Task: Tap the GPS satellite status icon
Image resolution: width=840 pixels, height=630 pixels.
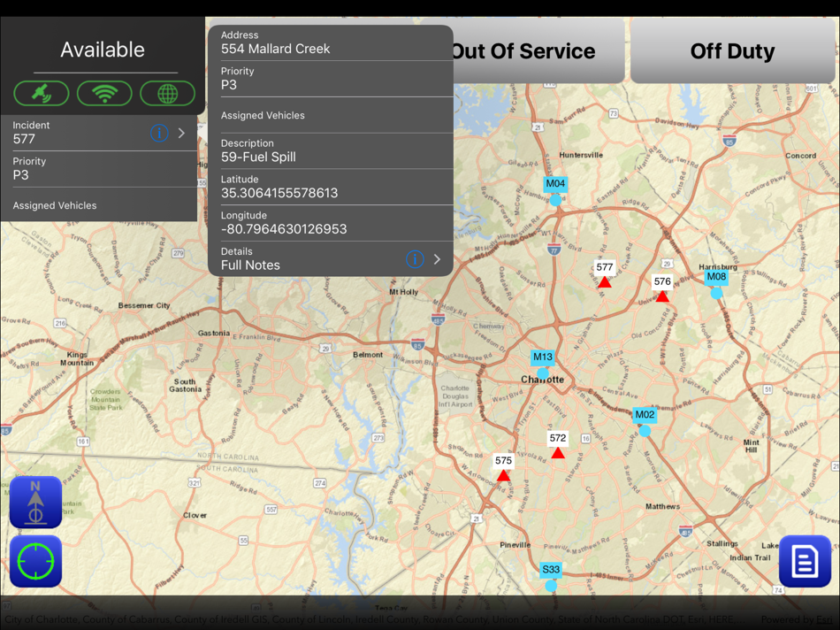Action: click(42, 93)
